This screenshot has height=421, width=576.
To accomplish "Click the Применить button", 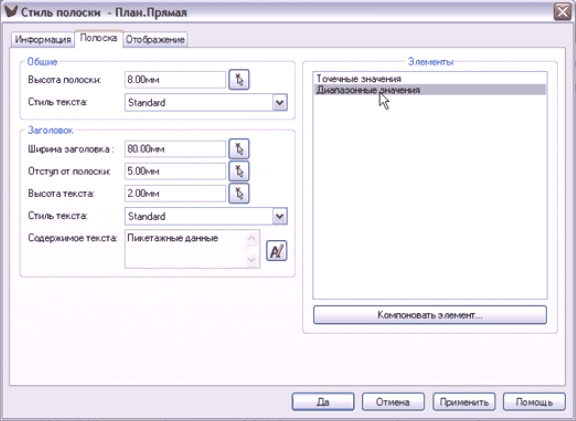I will [x=464, y=402].
